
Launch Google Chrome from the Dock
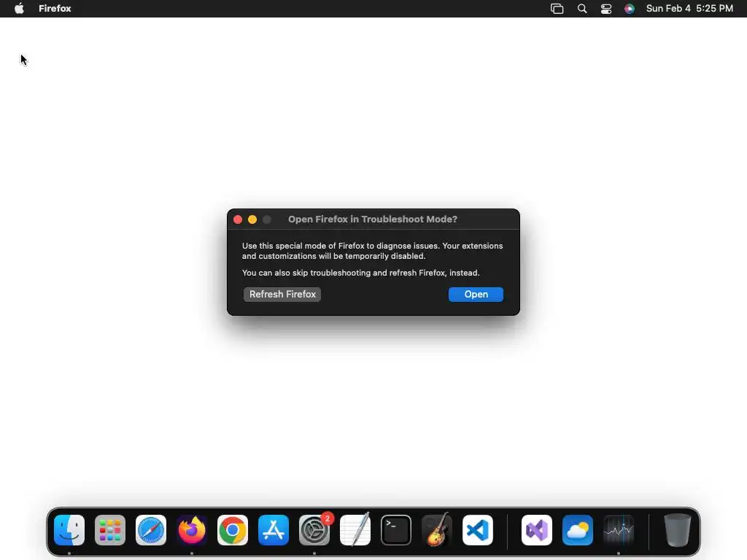click(233, 530)
